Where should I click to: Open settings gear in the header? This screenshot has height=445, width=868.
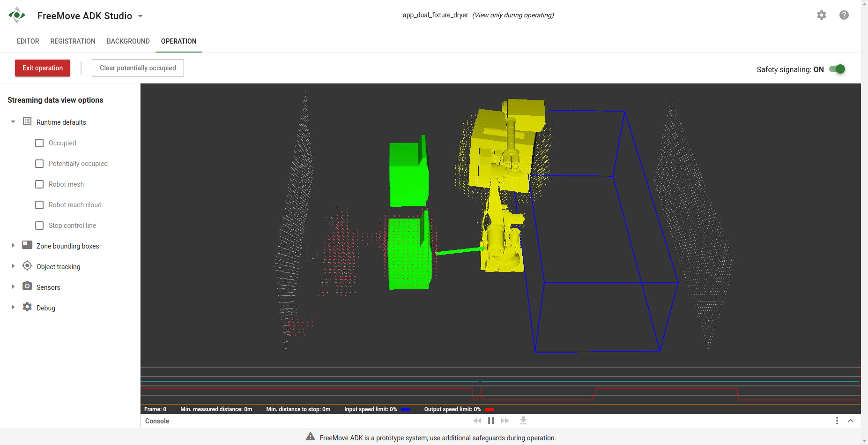click(822, 15)
